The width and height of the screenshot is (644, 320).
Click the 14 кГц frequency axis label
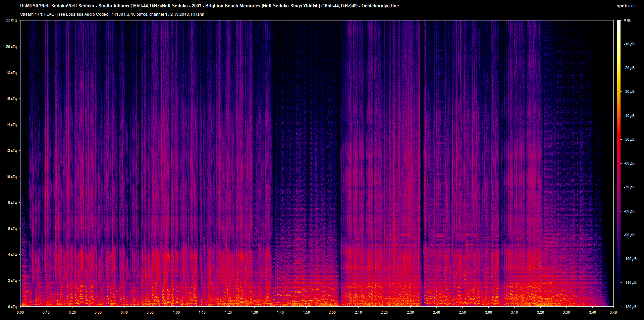[x=11, y=125]
